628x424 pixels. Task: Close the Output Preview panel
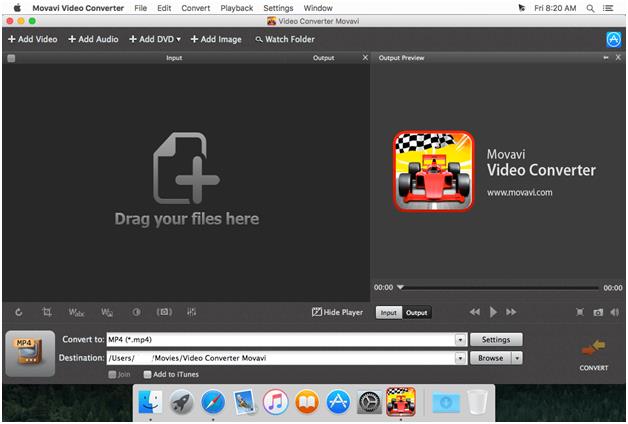pos(618,58)
